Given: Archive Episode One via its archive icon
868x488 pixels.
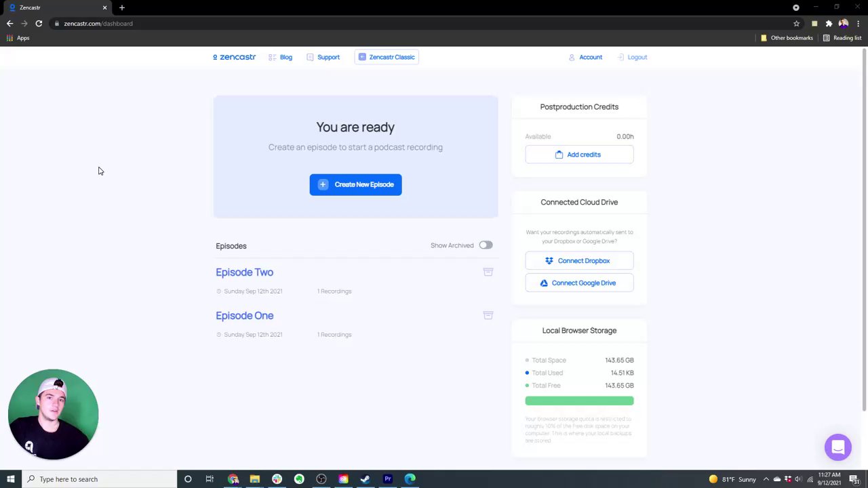Looking at the screenshot, I should coord(488,315).
